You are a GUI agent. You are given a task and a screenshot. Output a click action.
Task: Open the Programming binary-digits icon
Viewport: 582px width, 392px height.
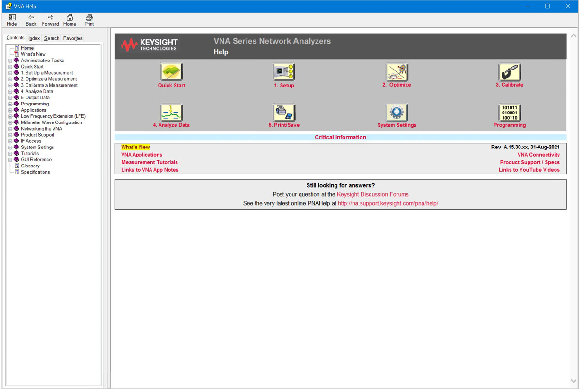pyautogui.click(x=510, y=113)
